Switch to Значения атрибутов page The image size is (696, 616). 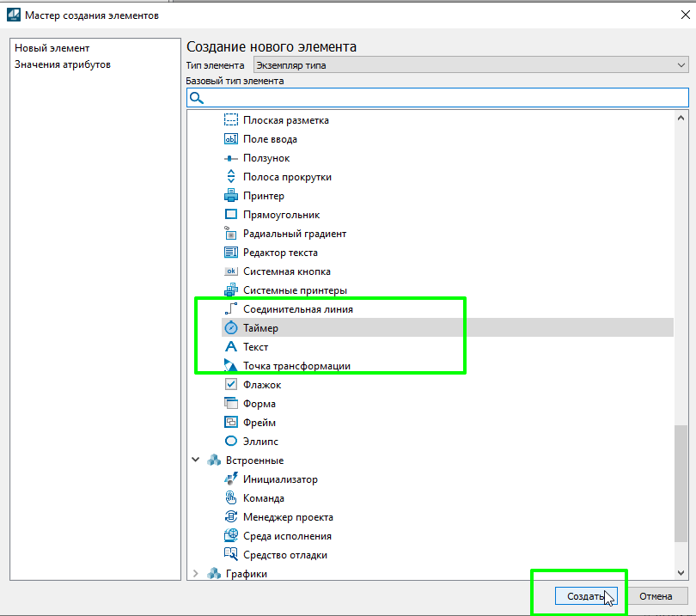click(63, 64)
